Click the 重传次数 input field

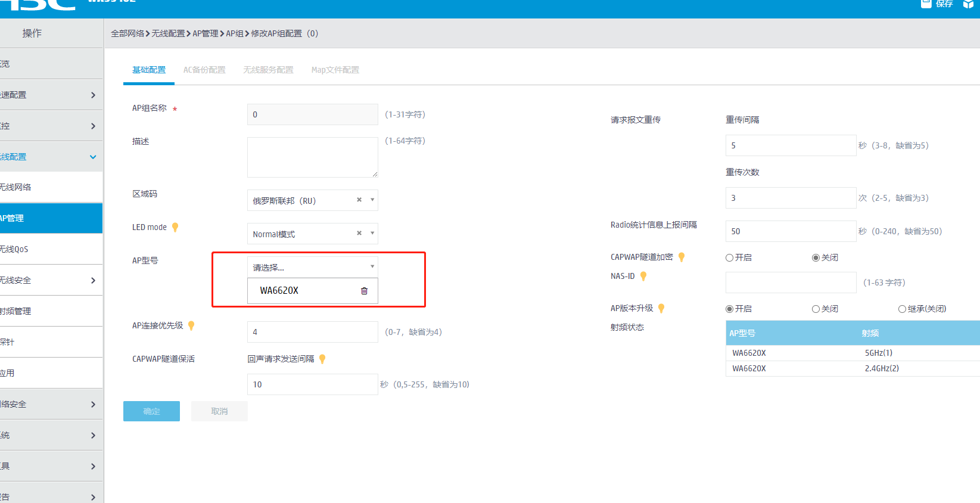(x=791, y=198)
